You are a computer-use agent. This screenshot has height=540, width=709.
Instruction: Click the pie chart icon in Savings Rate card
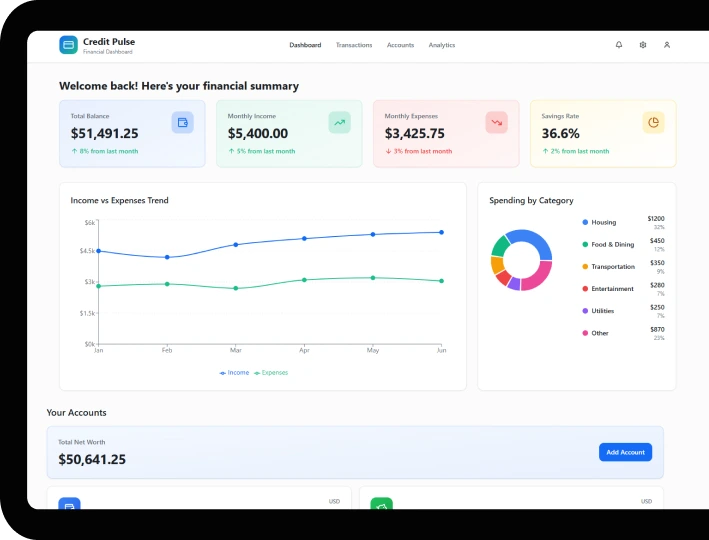click(653, 123)
